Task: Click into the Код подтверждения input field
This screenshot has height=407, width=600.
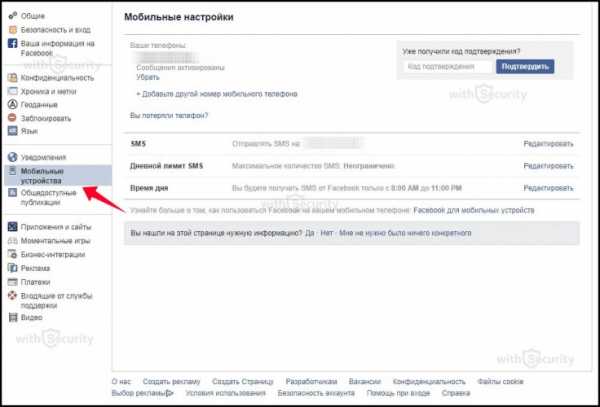Action: [x=448, y=67]
